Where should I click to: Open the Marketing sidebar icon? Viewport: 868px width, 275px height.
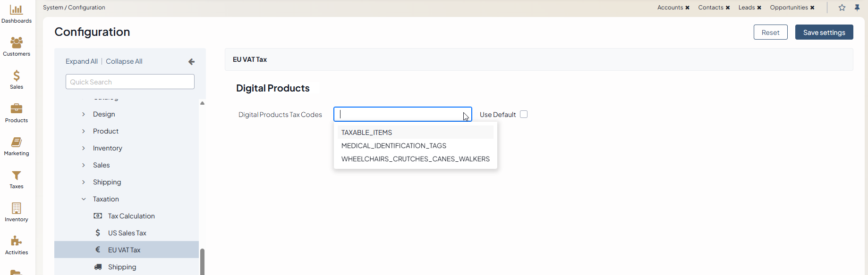[x=17, y=142]
